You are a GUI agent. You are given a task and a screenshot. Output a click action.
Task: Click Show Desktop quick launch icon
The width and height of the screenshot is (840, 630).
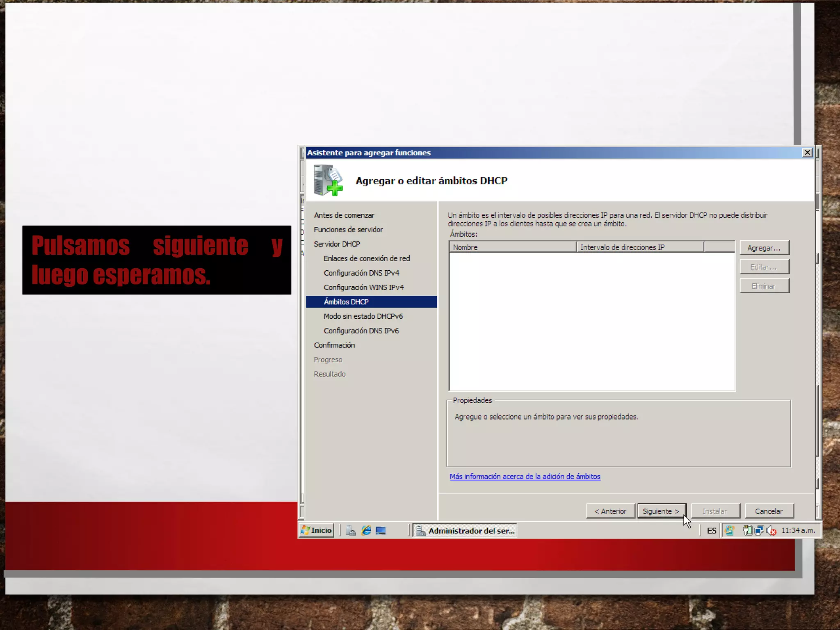(381, 531)
